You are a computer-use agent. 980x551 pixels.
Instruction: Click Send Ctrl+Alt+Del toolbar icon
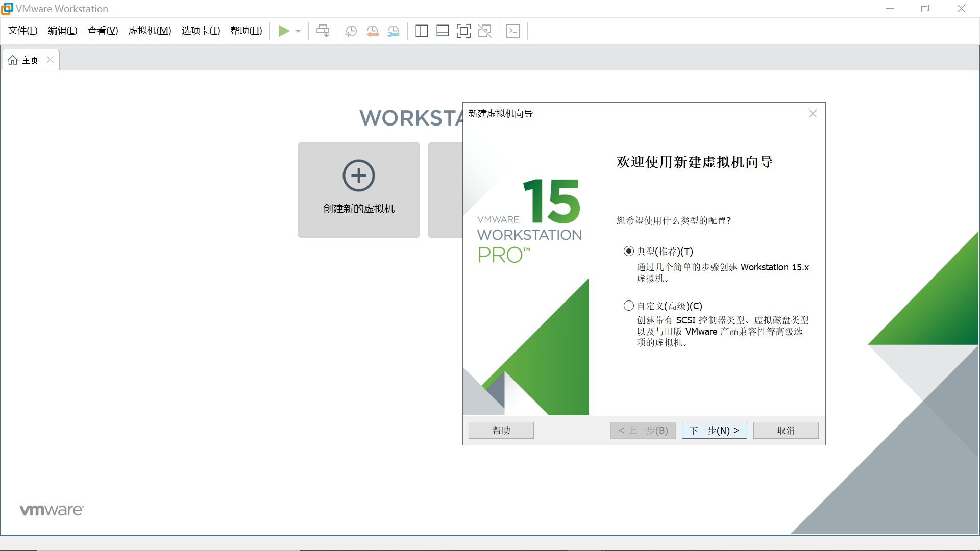pos(323,31)
